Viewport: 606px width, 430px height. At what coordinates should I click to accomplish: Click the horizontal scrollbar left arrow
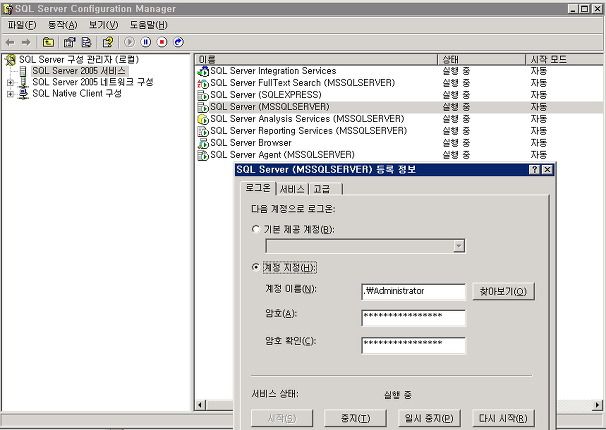point(200,405)
